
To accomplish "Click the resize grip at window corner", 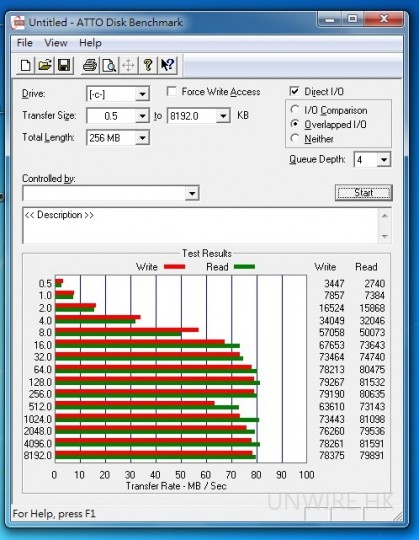I will pos(398,516).
